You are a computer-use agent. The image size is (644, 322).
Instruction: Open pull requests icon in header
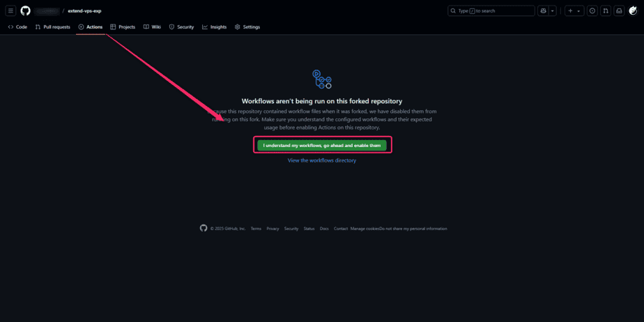point(606,10)
